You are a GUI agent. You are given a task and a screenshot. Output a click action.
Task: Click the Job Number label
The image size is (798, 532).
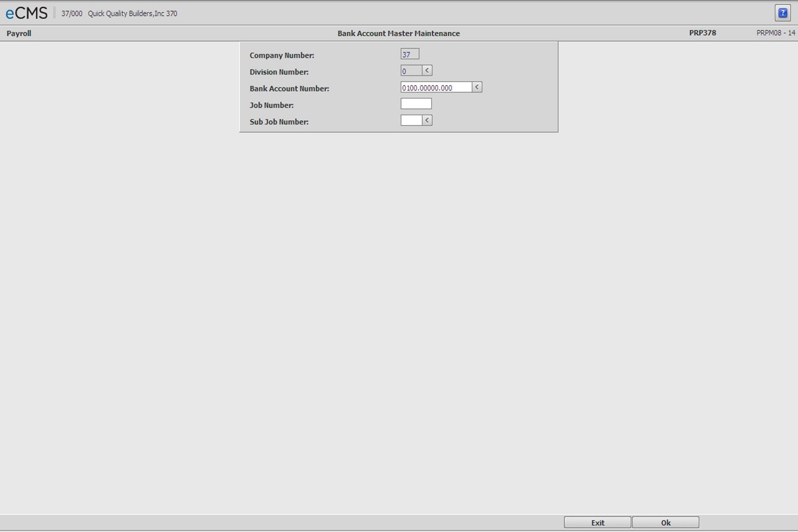click(x=272, y=105)
